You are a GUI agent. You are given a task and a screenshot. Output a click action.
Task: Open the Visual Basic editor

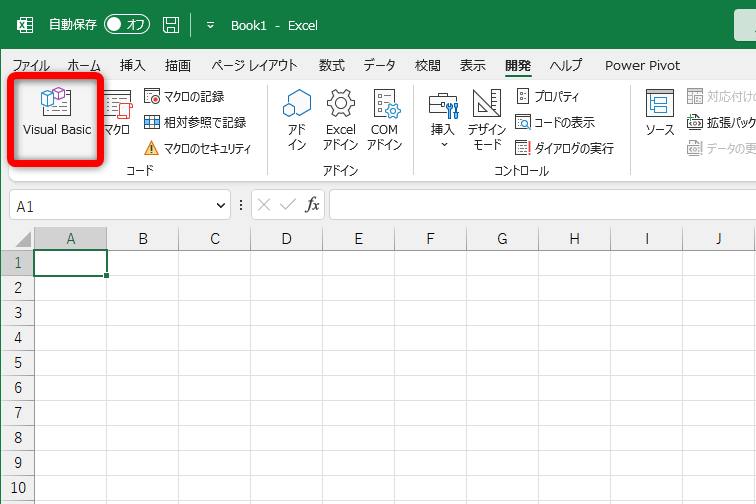pos(56,112)
